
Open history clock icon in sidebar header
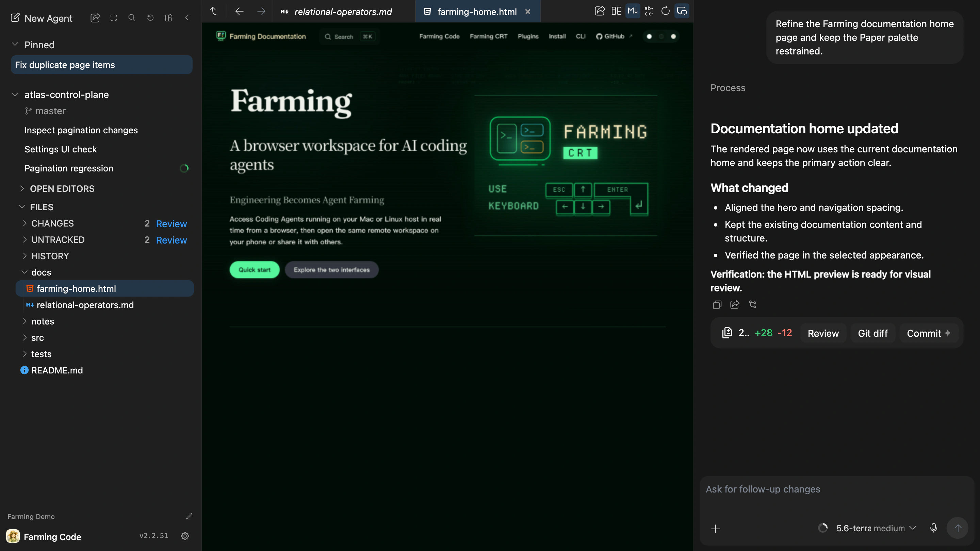[x=150, y=18]
